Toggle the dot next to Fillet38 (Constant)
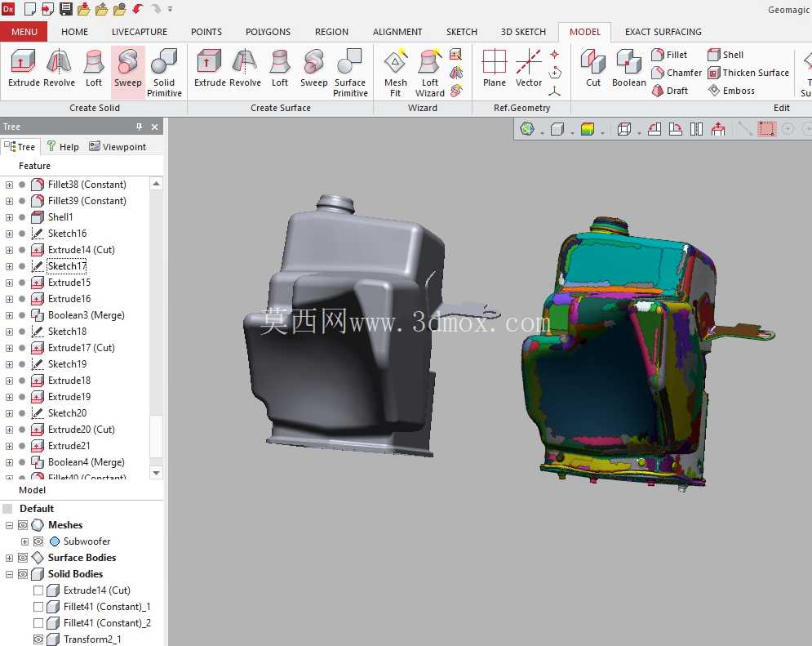This screenshot has height=646, width=812. [22, 185]
